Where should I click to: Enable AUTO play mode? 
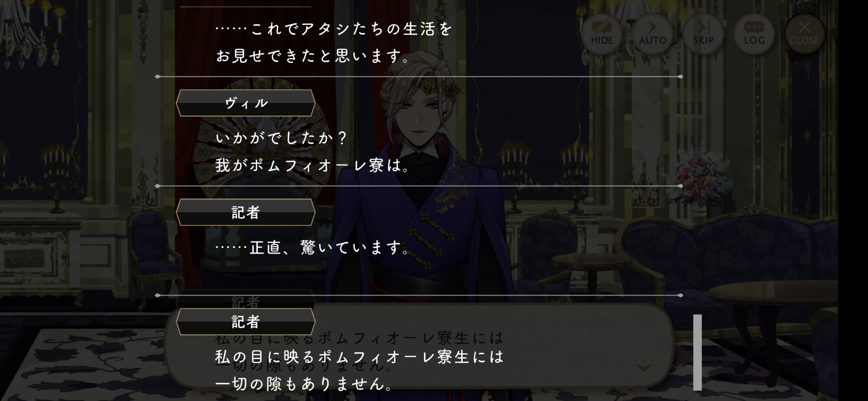pos(652,33)
